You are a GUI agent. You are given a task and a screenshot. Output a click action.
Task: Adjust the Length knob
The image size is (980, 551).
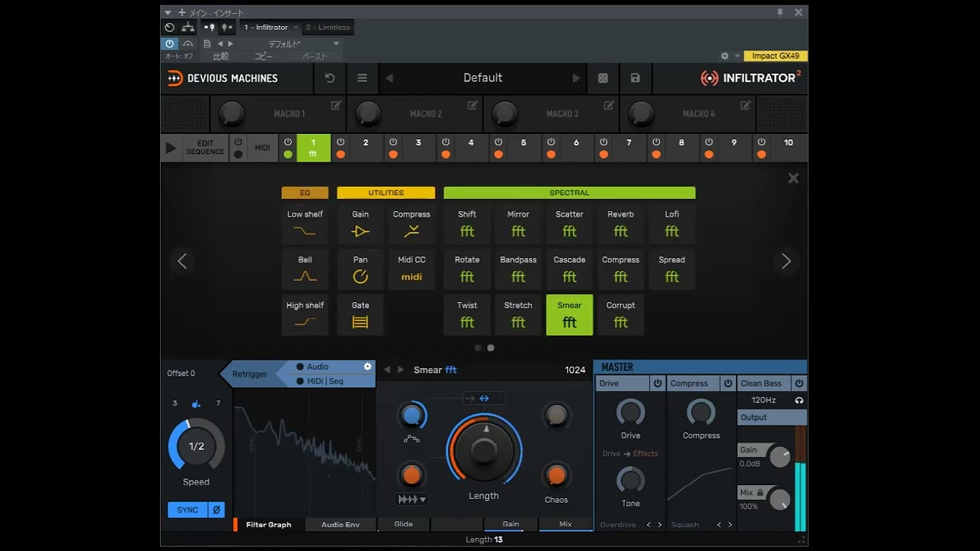pos(484,450)
